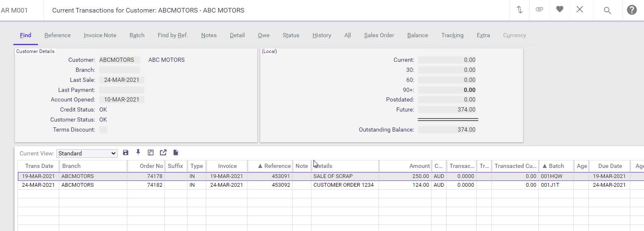
Task: Click SALE OF SCRAP details cell
Action: [x=345, y=176]
